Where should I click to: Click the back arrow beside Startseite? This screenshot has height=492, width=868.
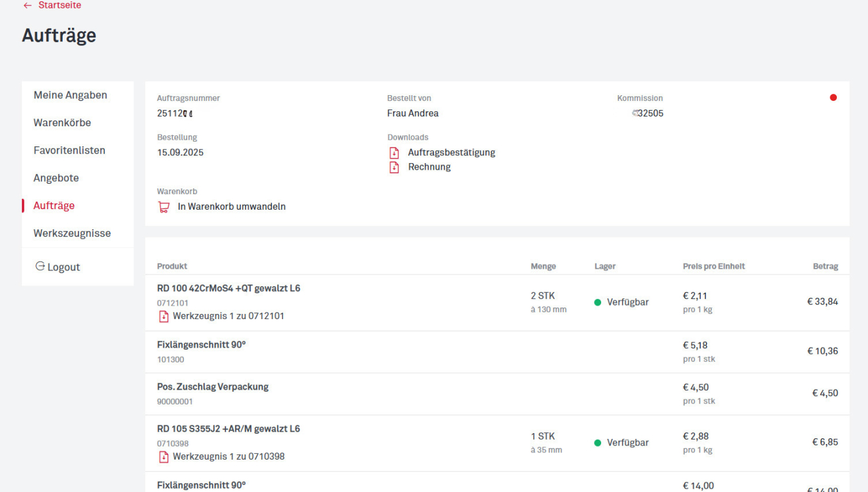click(26, 5)
